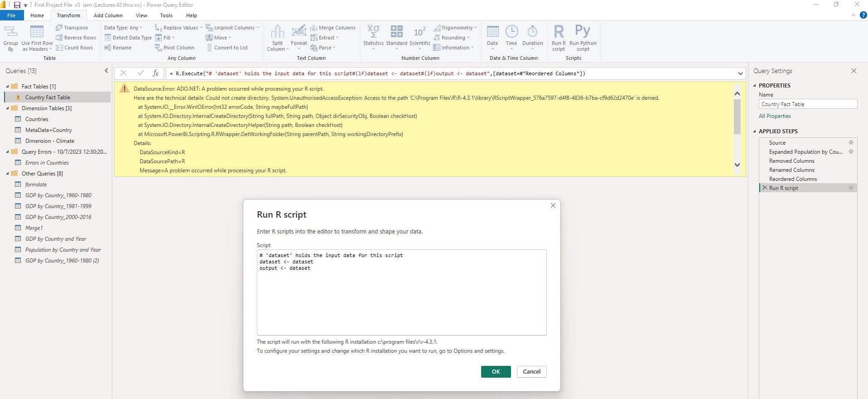
Task: Select GDP by Country_2000-2016 query
Action: (58, 217)
